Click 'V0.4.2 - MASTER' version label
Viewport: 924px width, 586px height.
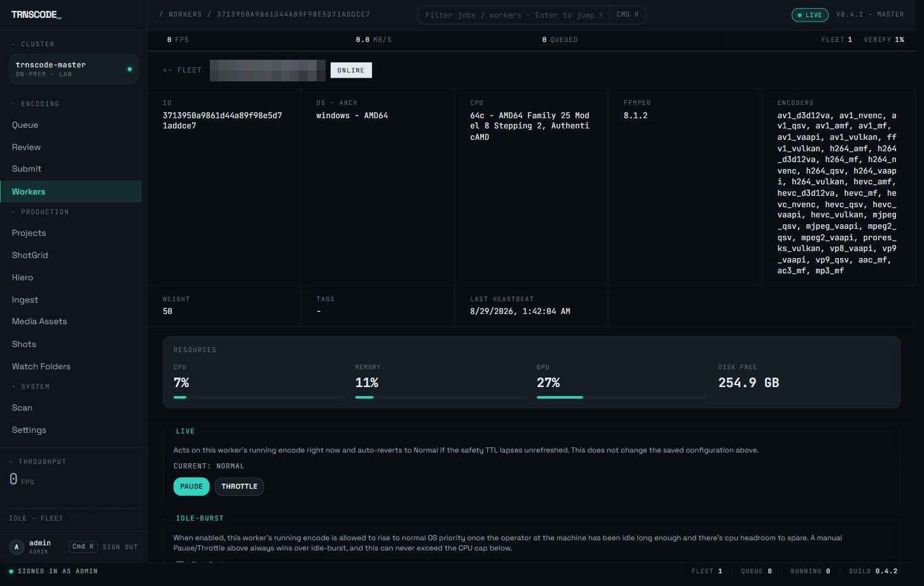(x=870, y=15)
